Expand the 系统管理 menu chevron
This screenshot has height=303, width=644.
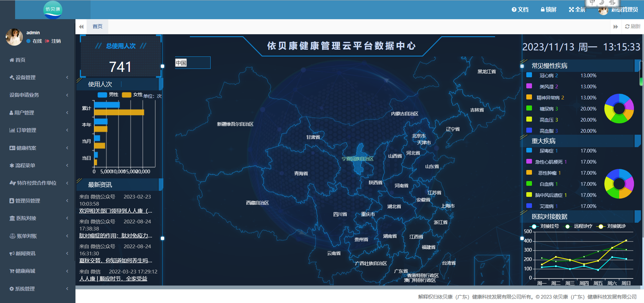pos(67,289)
